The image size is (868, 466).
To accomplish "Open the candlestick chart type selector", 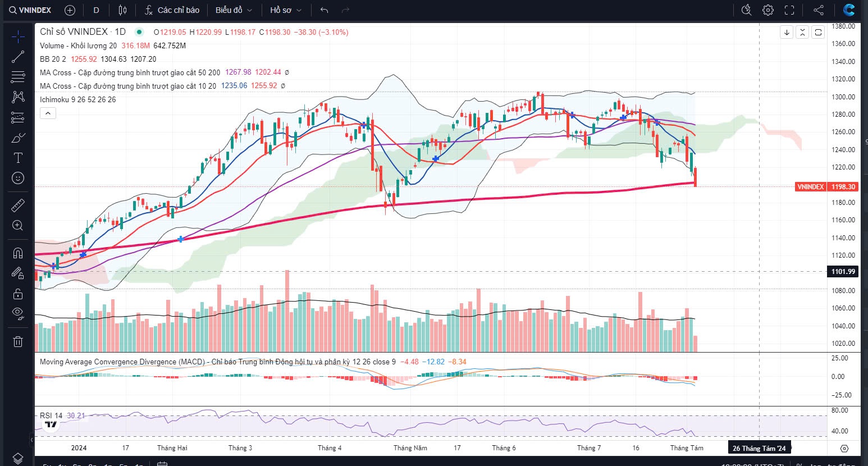I will [x=123, y=10].
